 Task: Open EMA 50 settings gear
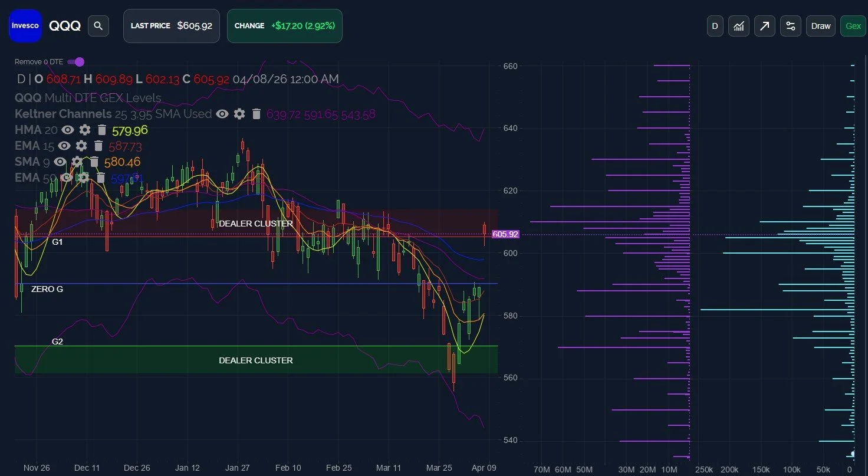pos(84,178)
